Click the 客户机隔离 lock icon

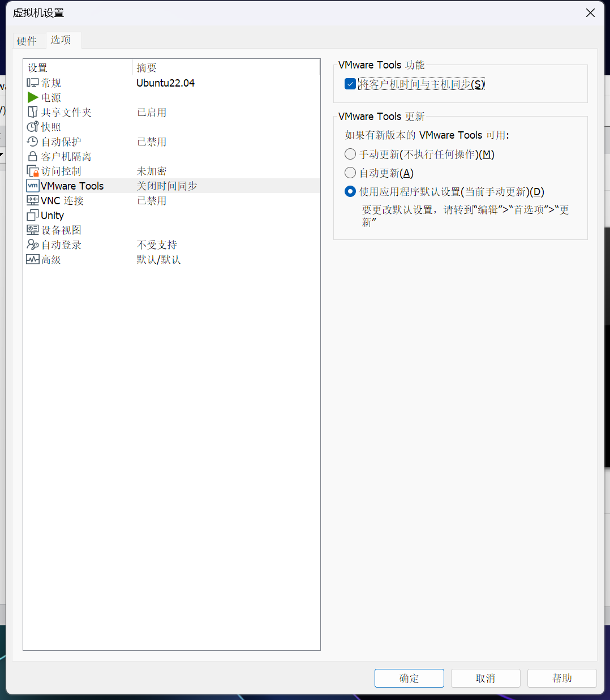click(x=33, y=156)
